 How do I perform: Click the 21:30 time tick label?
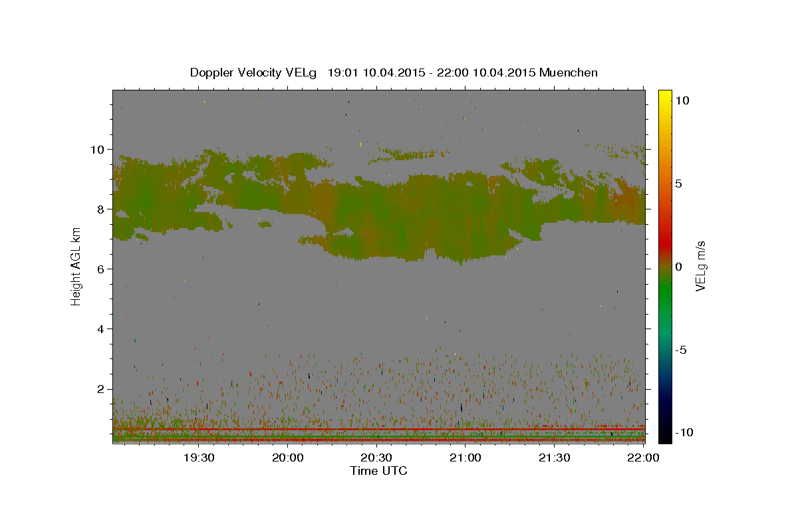pyautogui.click(x=554, y=458)
